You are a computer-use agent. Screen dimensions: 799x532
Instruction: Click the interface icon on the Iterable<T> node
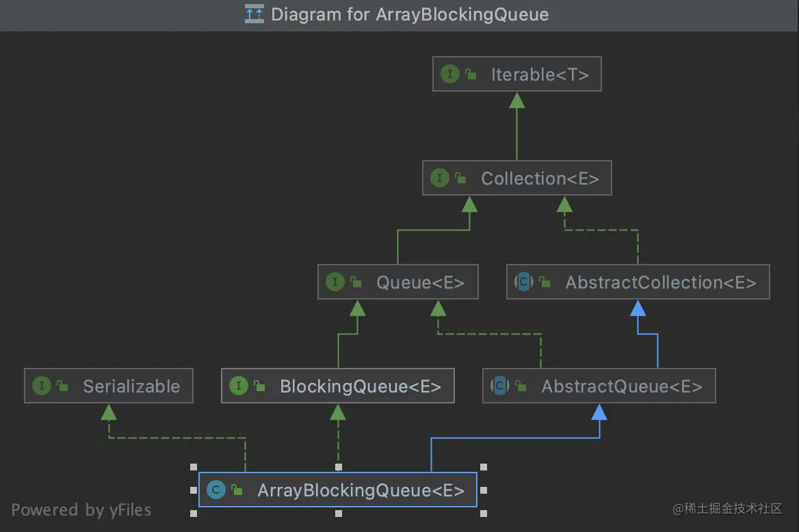coord(449,74)
